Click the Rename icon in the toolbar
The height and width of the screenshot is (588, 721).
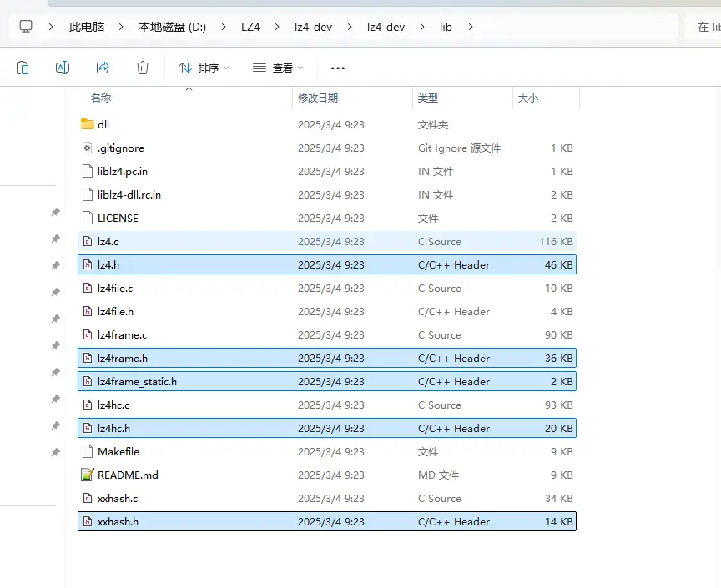(63, 68)
